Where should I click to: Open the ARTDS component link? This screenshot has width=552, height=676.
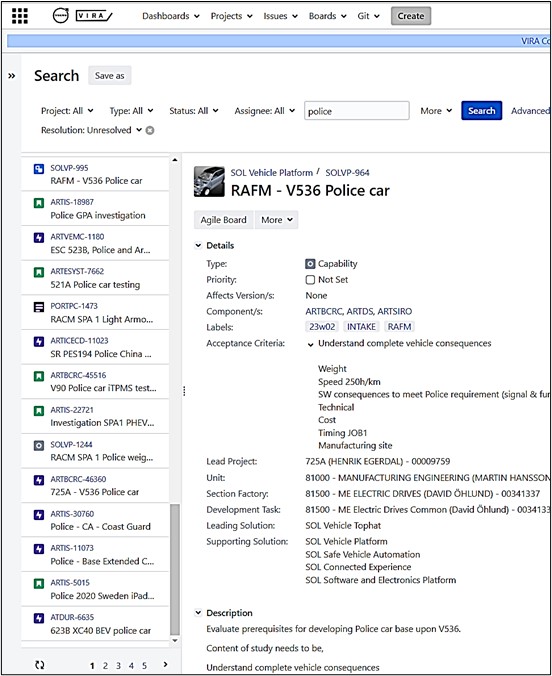tap(360, 311)
